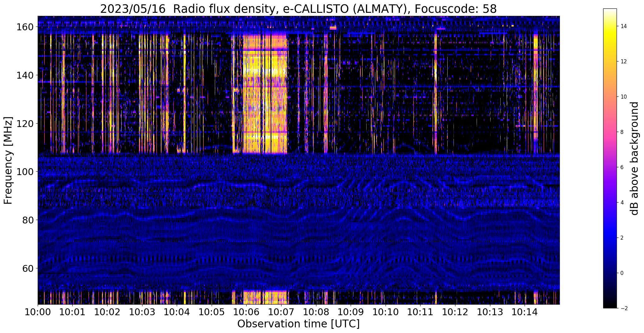Click the 10:04 time tick label
The height and width of the screenshot is (333, 644).
click(177, 312)
